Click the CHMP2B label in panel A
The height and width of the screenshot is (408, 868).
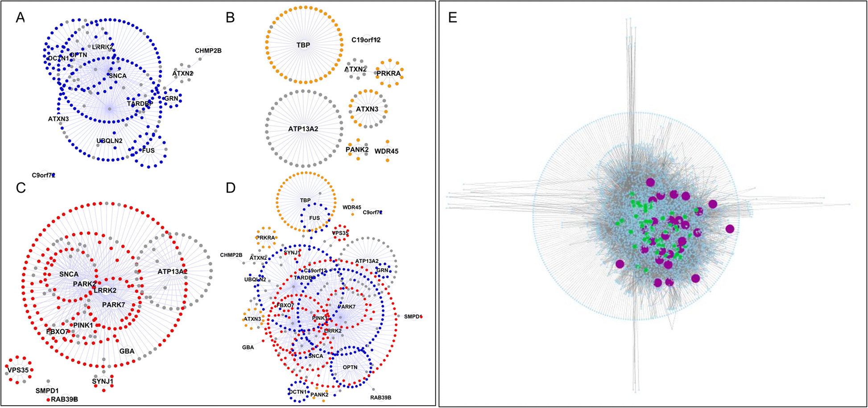(208, 51)
